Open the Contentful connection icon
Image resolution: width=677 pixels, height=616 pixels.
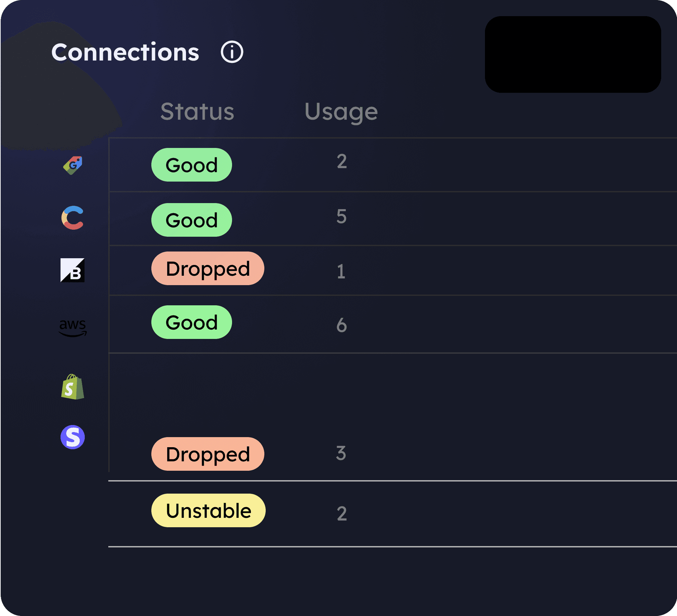click(x=73, y=218)
